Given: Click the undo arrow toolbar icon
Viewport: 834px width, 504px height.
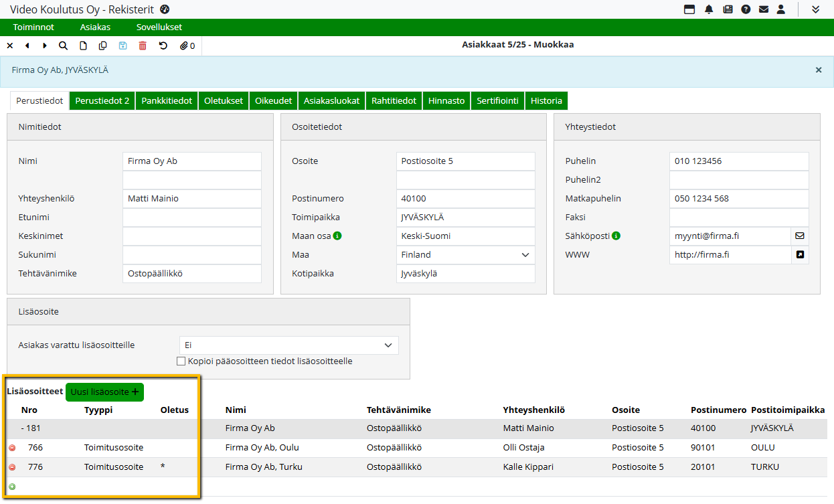Looking at the screenshot, I should [x=163, y=46].
